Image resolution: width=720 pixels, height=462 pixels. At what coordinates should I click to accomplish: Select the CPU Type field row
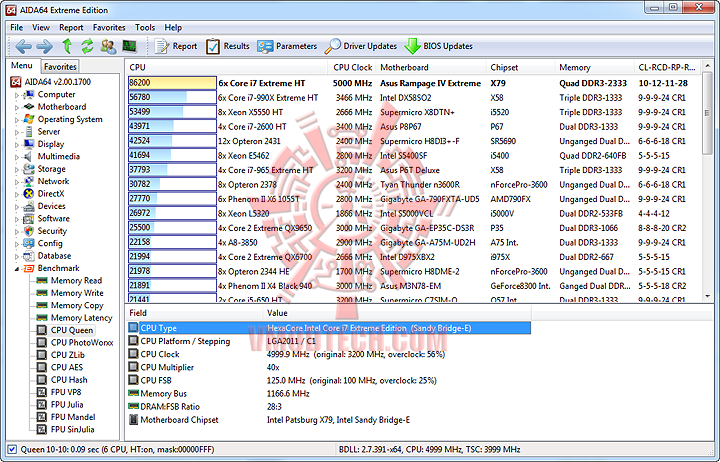tap(329, 328)
